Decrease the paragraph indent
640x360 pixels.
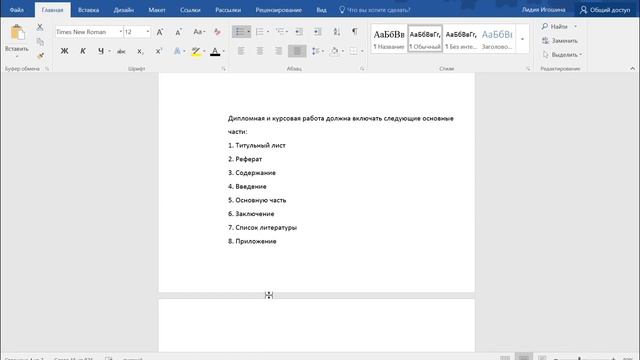[299, 31]
